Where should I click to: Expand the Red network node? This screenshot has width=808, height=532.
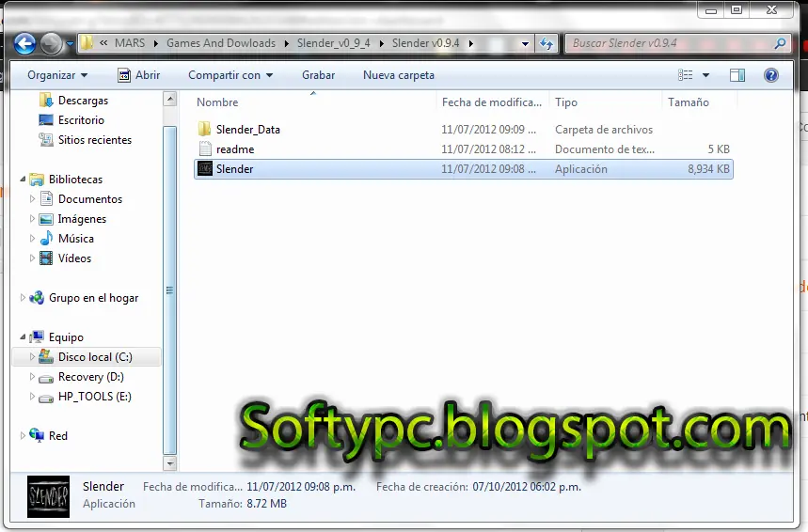[23, 436]
